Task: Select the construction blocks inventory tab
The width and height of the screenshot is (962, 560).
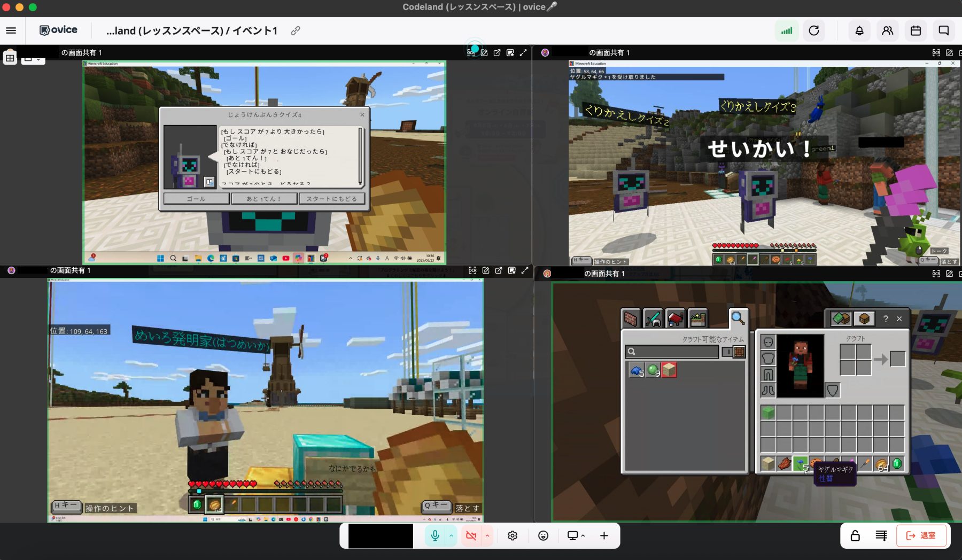Action: coord(630,319)
